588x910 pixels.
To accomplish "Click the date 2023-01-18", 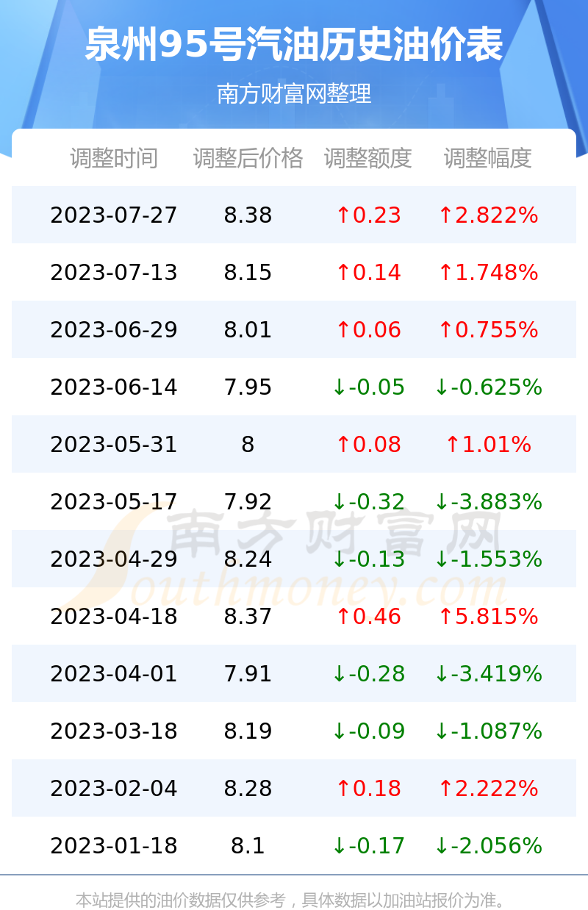I will [114, 846].
